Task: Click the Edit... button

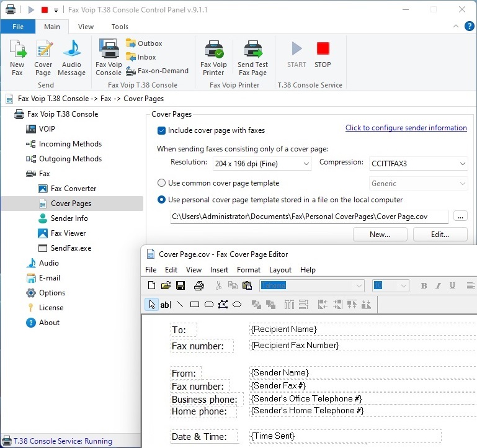Action: pos(440,235)
